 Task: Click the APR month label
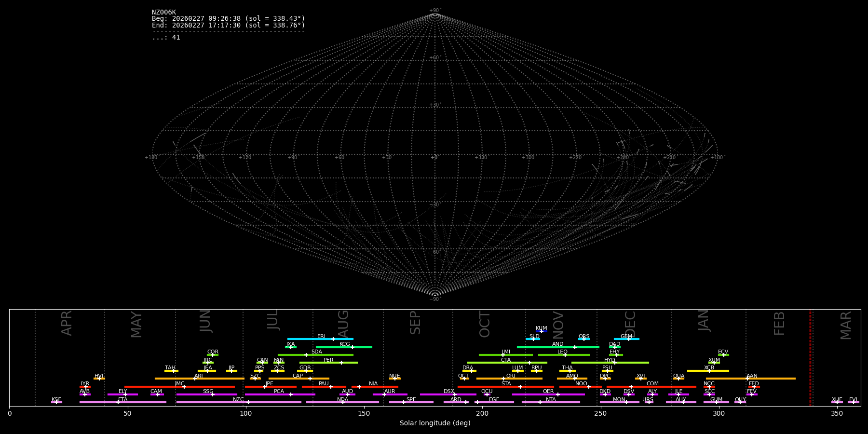coord(67,323)
